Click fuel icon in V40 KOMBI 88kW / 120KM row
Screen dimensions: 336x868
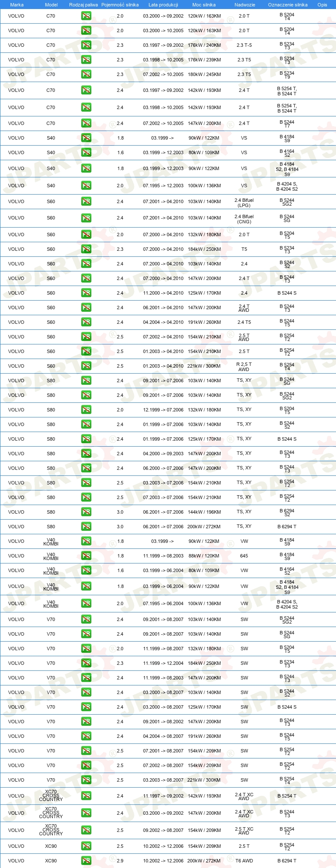86,556
